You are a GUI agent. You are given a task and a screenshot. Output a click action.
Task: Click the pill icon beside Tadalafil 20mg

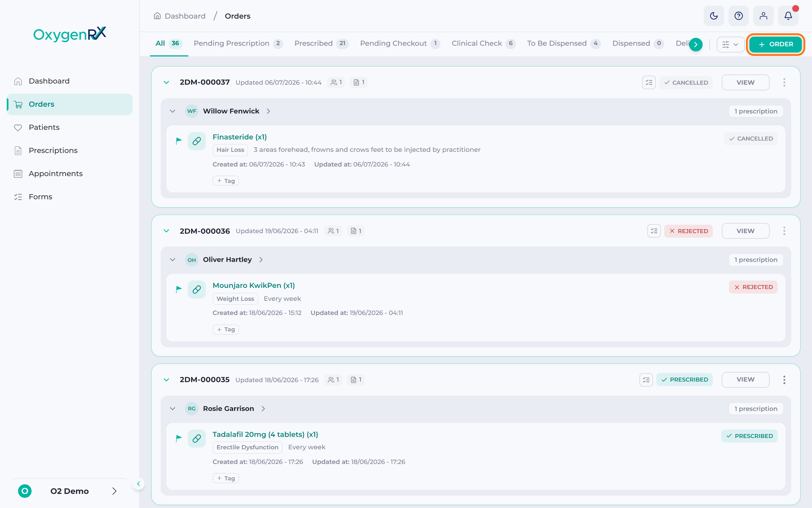tap(197, 439)
